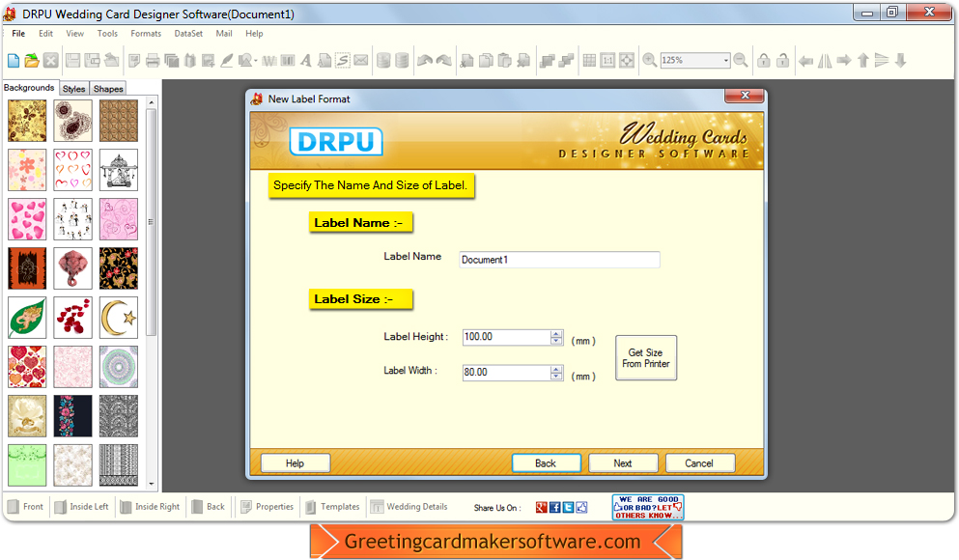Click the envelope Mail icon in toolbar
Screen dimensions: 959x560
pyautogui.click(x=361, y=60)
